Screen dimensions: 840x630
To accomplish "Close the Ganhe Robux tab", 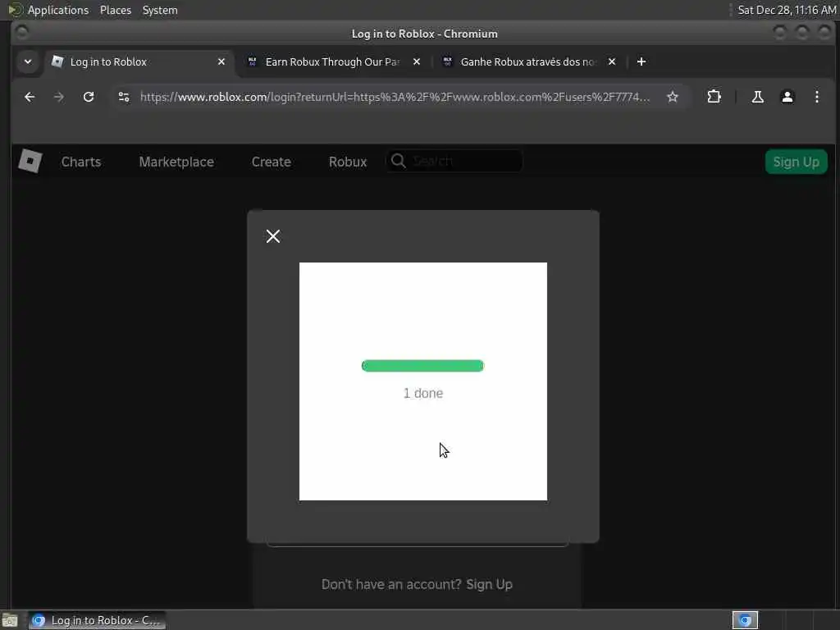I will [612, 62].
